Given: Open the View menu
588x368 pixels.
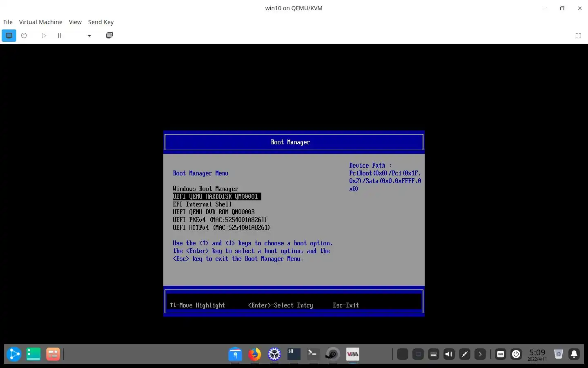Looking at the screenshot, I should tap(75, 22).
